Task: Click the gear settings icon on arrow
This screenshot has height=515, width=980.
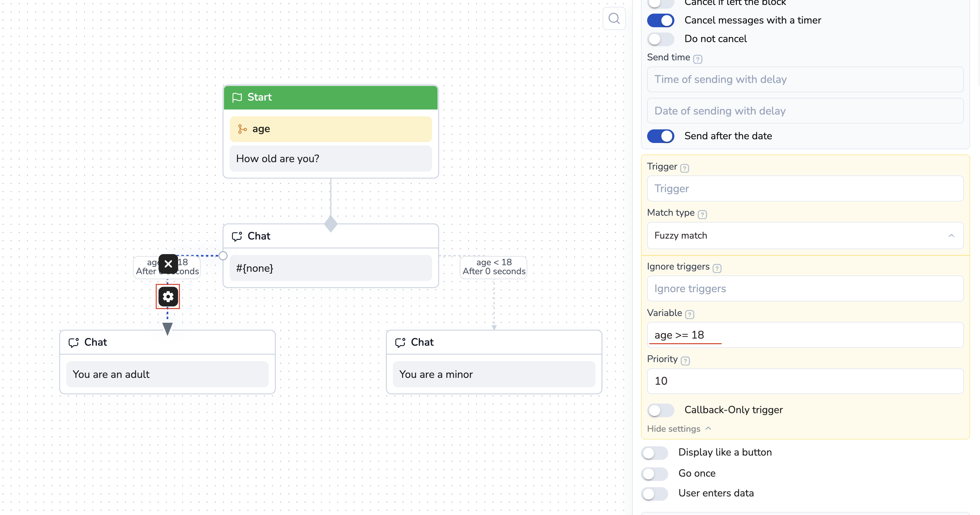Action: pyautogui.click(x=168, y=296)
